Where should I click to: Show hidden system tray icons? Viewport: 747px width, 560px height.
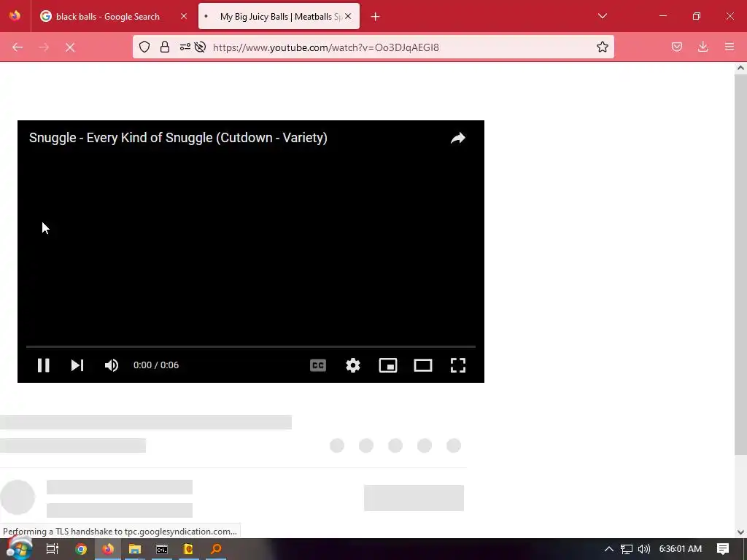(609, 549)
